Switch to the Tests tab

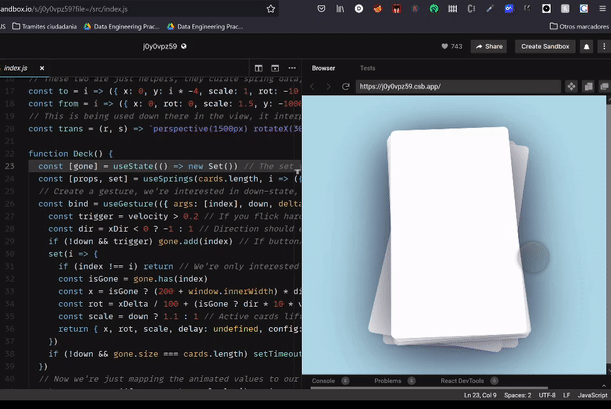[367, 68]
